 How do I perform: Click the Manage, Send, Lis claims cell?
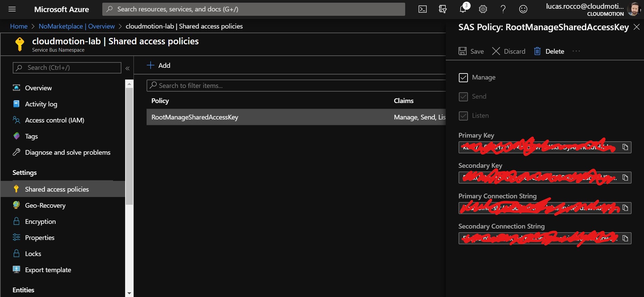(x=420, y=117)
